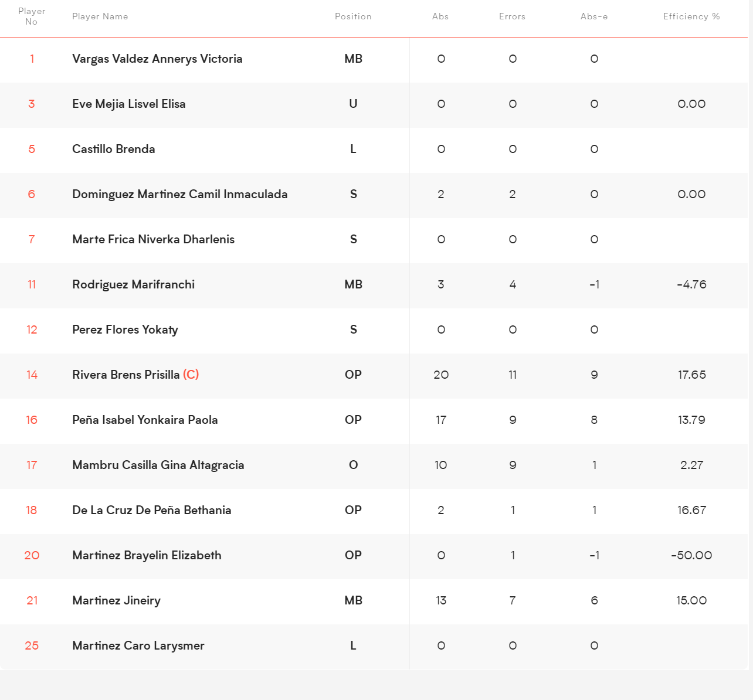Click player number 16

[32, 420]
